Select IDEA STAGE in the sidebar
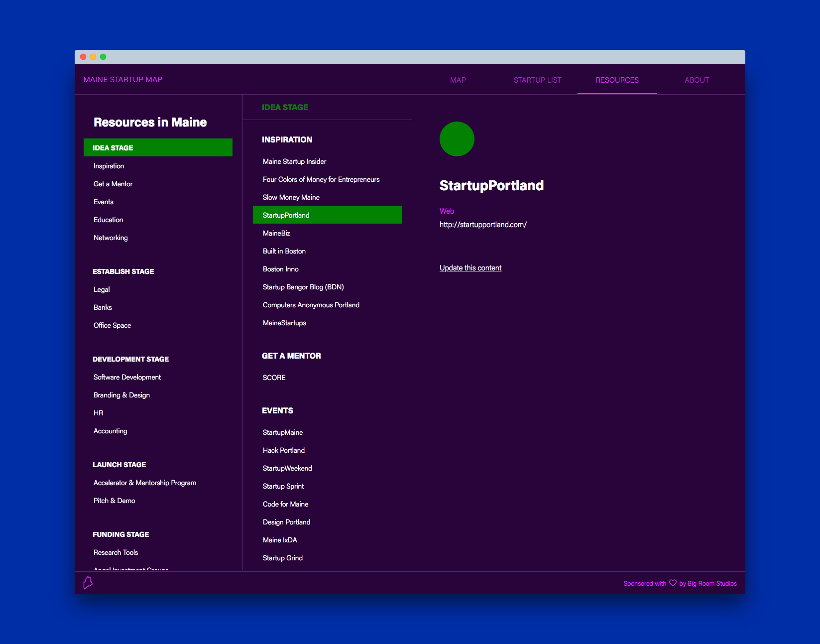Image resolution: width=820 pixels, height=644 pixels. point(158,147)
